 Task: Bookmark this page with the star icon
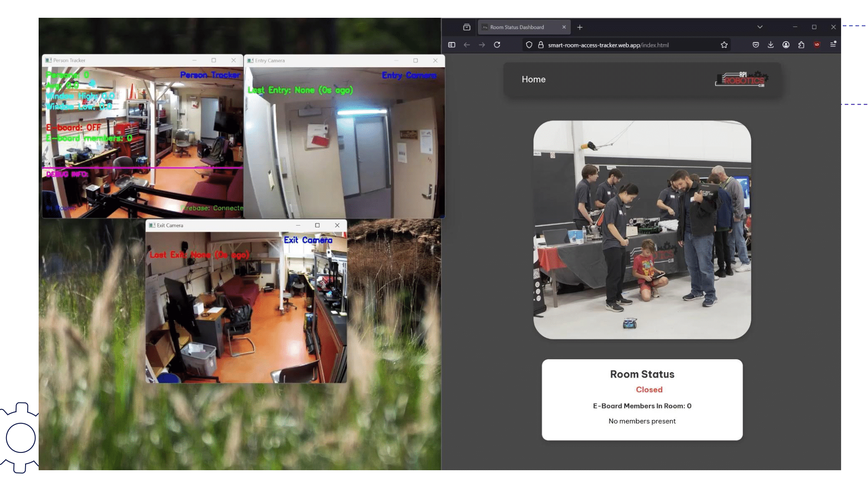click(x=724, y=45)
